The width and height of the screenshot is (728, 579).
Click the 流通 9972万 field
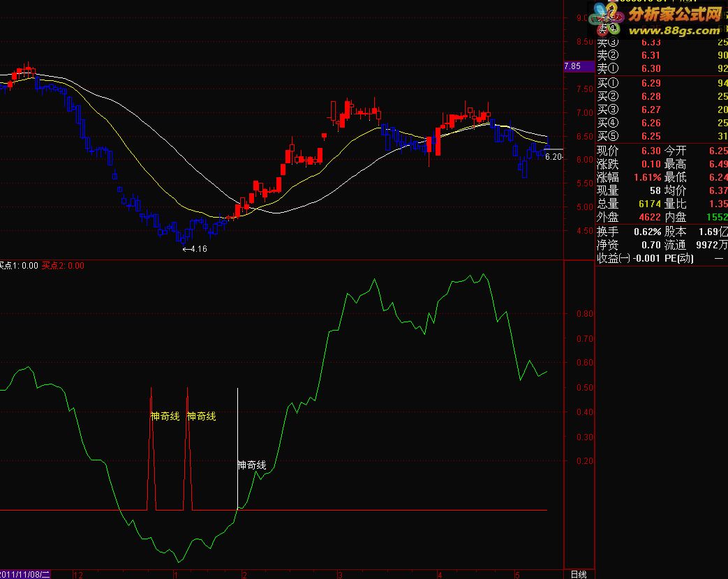(696, 245)
